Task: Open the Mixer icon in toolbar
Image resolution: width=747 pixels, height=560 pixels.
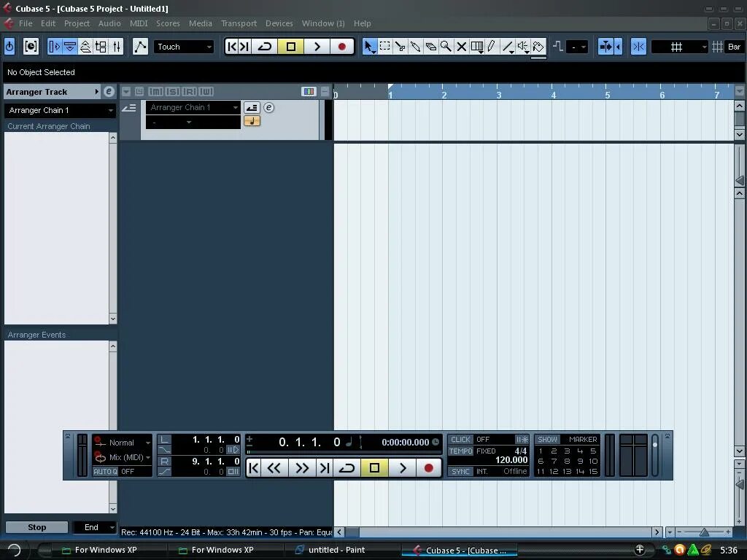Action: click(116, 47)
